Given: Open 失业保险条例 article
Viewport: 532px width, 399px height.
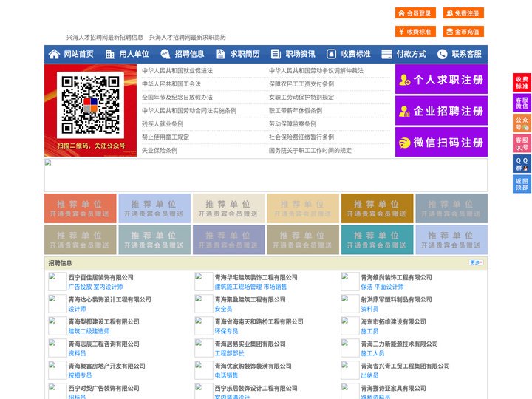Looking at the screenshot, I should pyautogui.click(x=160, y=150).
